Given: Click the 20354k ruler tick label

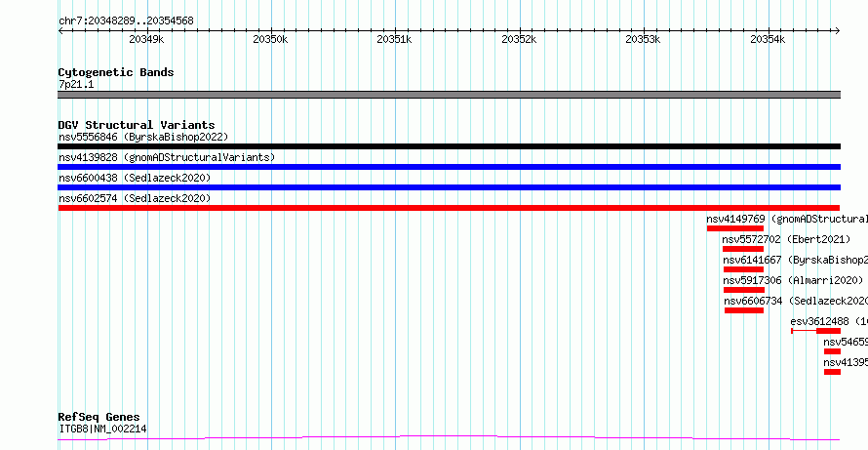Looking at the screenshot, I should (768, 39).
